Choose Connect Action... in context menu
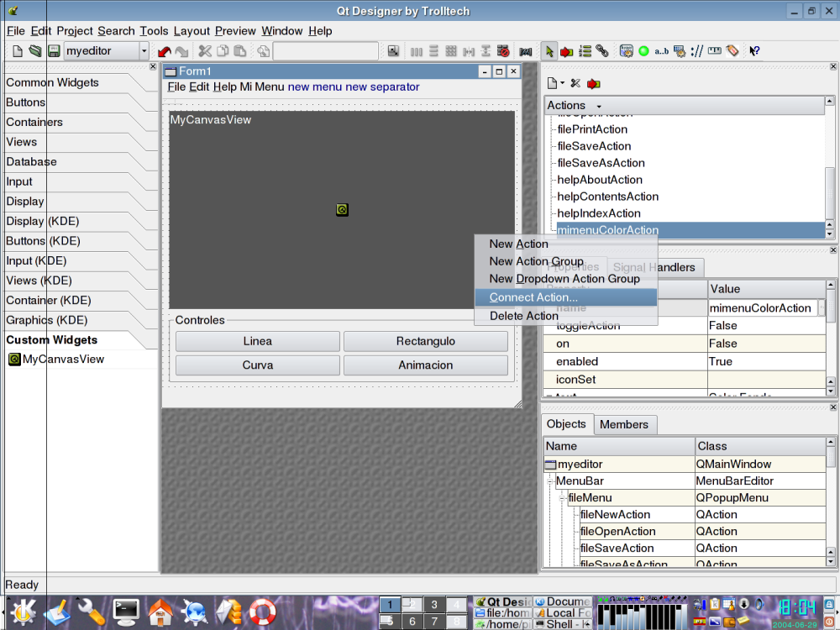Image resolution: width=840 pixels, height=630 pixels. pyautogui.click(x=565, y=297)
